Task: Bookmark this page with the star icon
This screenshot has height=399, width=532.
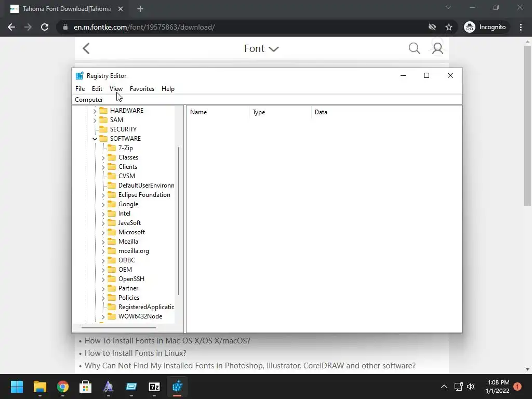Action: pyautogui.click(x=449, y=27)
